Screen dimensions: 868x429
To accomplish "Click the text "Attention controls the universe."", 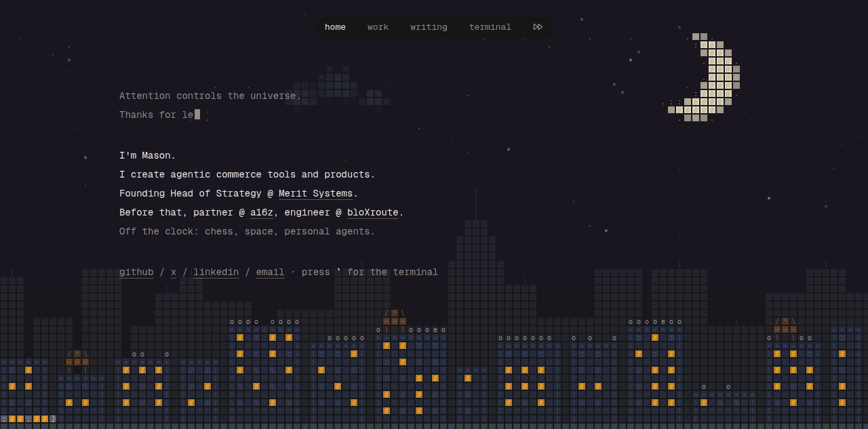I will [x=210, y=96].
